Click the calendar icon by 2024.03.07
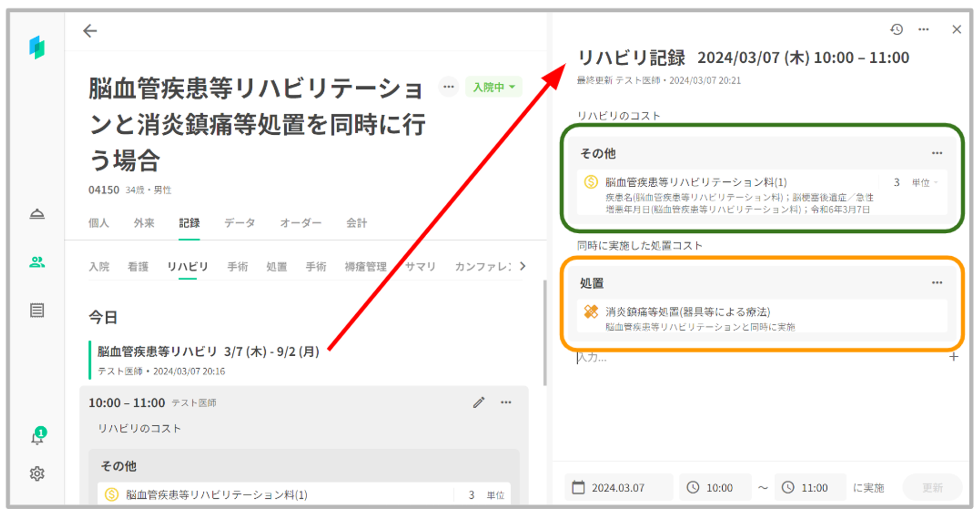Image resolution: width=980 pixels, height=516 pixels. pyautogui.click(x=579, y=488)
